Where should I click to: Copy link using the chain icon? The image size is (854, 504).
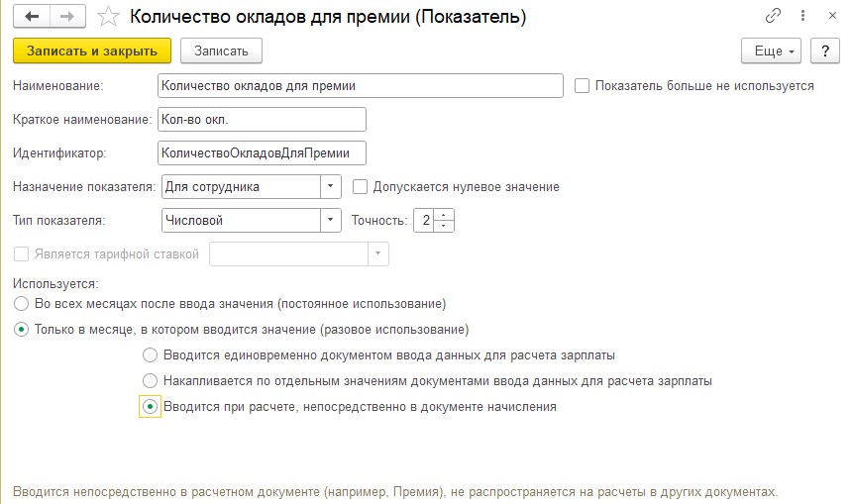[x=773, y=16]
